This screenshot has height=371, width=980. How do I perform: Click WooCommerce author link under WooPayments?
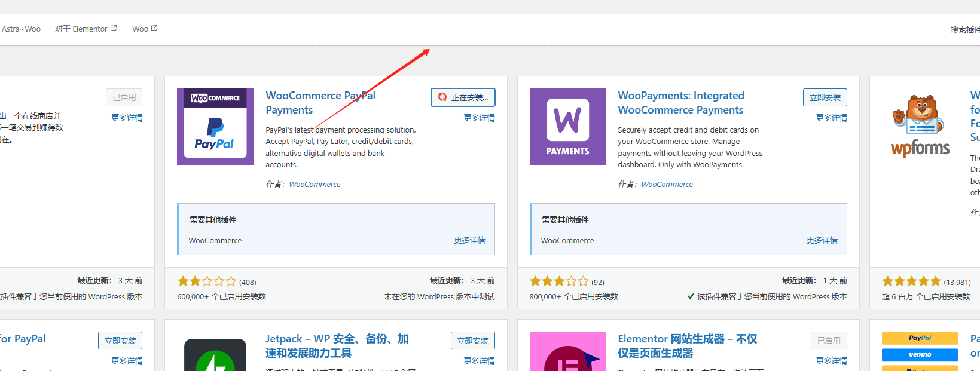point(667,185)
